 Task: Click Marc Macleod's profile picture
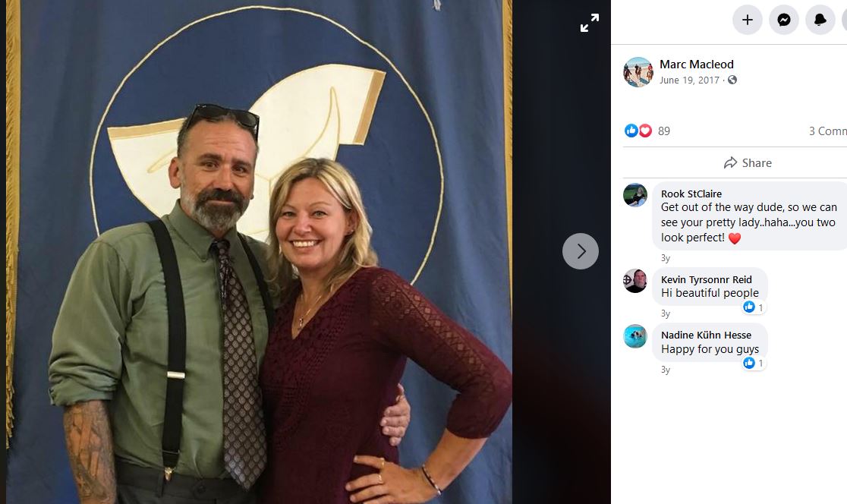point(638,72)
